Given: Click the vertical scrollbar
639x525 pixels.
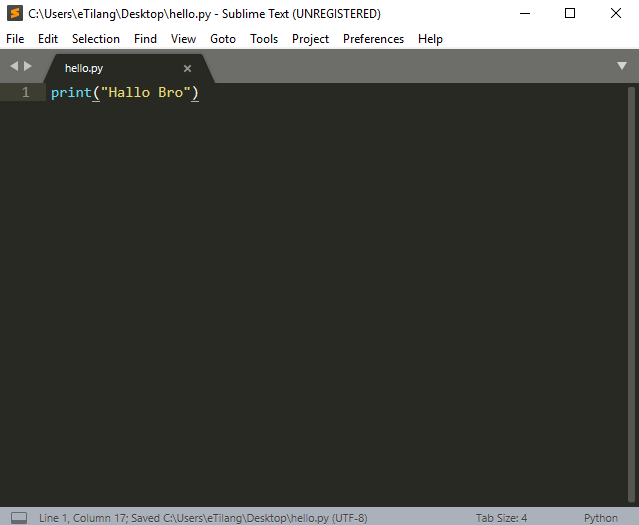Looking at the screenshot, I should pos(631,294).
